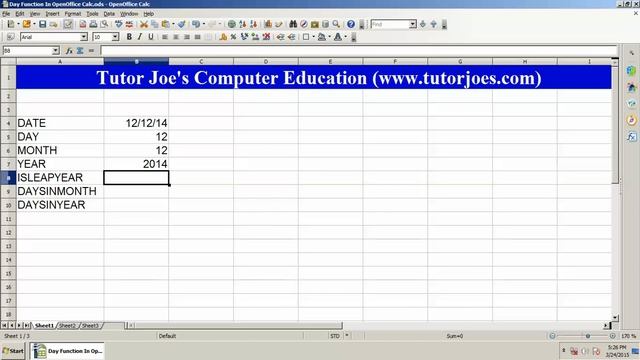Switch to Sheet2 tab
Screen dimensions: 640x360
(x=67, y=325)
